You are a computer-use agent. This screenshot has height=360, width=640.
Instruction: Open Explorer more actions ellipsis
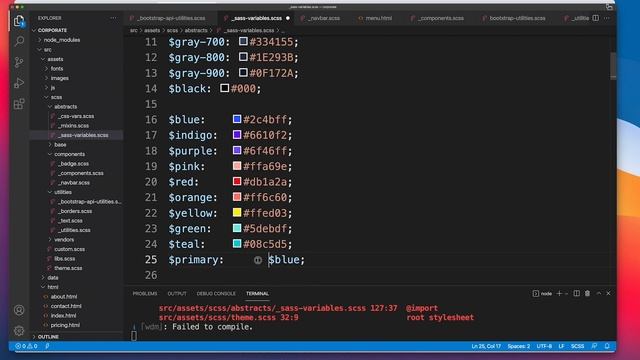click(113, 18)
